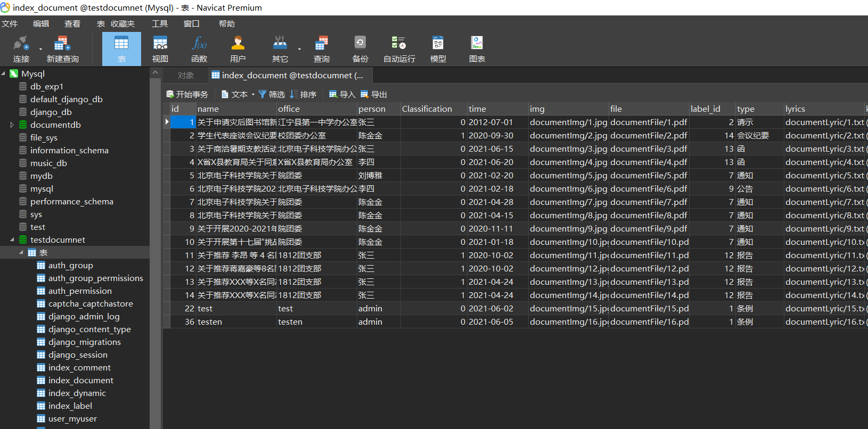
Task: Select the auth_group table
Action: click(x=70, y=265)
